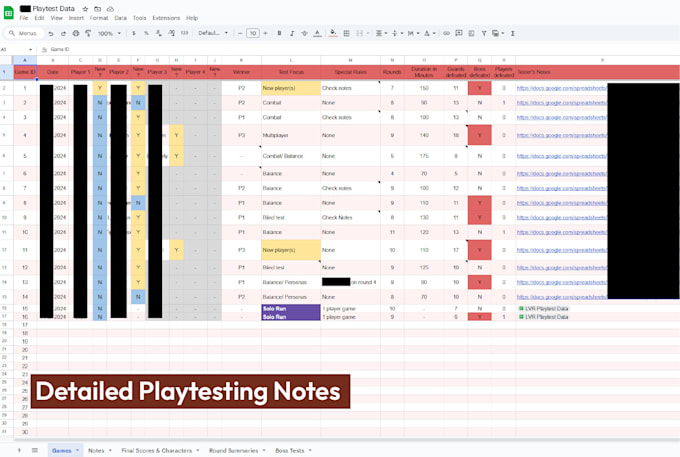
Task: Open tester's notes link for Game 5
Action: pyautogui.click(x=562, y=156)
